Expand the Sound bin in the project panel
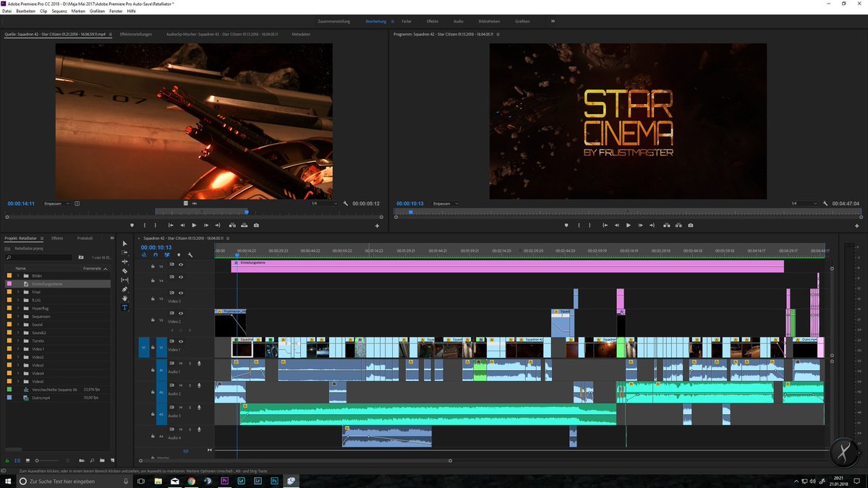 [19, 325]
